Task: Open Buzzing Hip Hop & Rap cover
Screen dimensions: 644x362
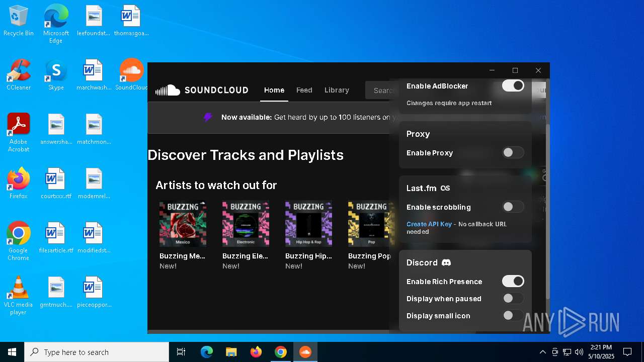Action: 308,224
